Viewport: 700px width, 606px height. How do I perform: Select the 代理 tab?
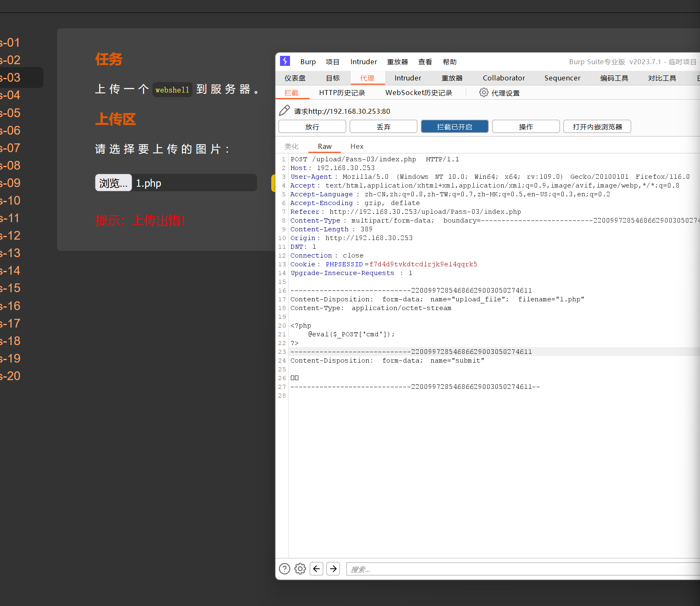point(367,78)
